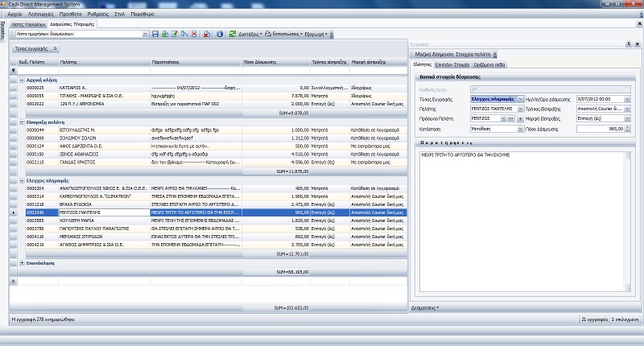
Task: Click the overflow arrow after Στοιχεία πελάτη
Action: click(495, 55)
